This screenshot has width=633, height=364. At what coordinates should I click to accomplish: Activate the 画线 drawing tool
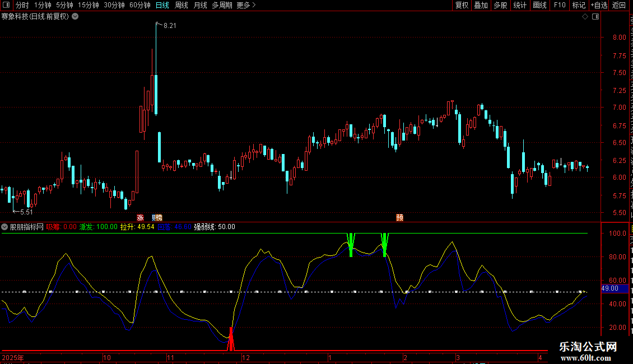click(x=539, y=5)
